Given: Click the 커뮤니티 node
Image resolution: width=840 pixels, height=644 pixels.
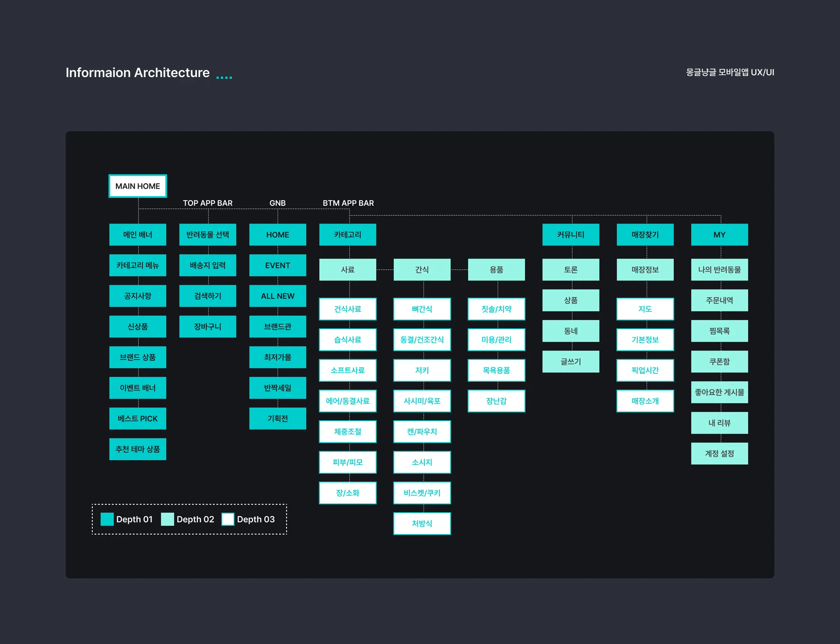Looking at the screenshot, I should 571,235.
